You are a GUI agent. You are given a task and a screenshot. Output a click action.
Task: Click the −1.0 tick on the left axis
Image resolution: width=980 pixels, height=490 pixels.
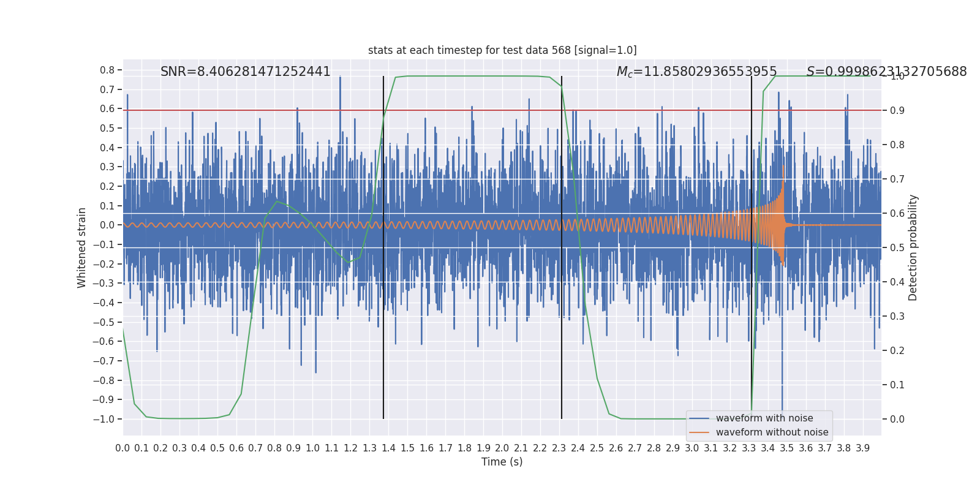(x=107, y=419)
